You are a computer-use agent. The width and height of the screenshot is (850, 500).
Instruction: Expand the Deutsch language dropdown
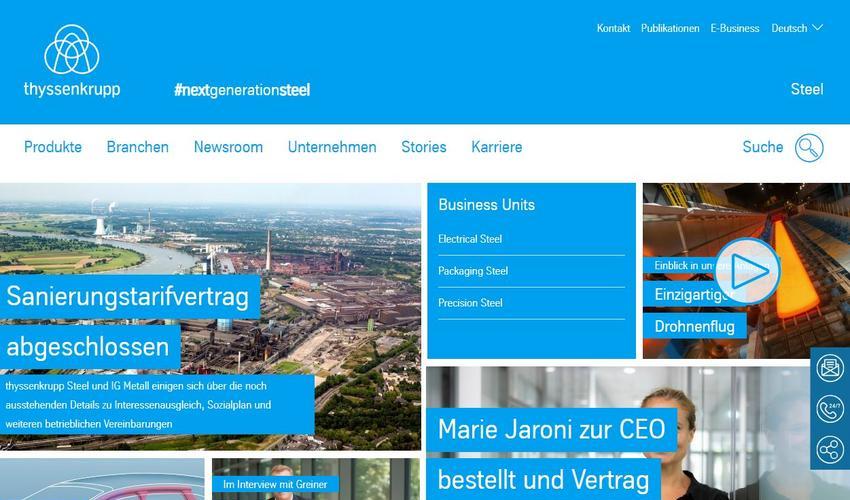(x=797, y=28)
